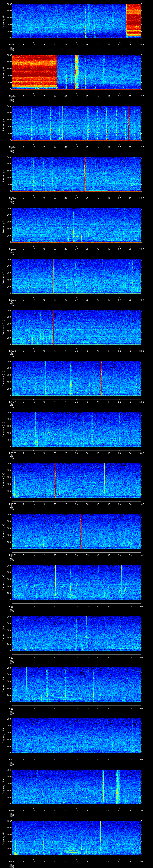The height and width of the screenshot is (868, 153).
Task: Select the spectrogram panel starting at 11:12:00
Action: (x=76, y=582)
